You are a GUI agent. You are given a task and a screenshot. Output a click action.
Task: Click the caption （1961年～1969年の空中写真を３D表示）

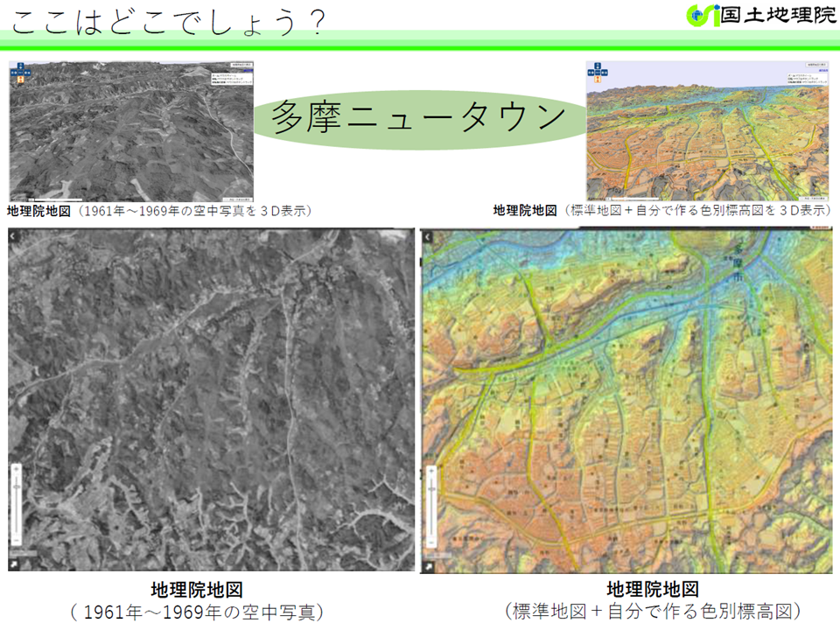(x=193, y=211)
